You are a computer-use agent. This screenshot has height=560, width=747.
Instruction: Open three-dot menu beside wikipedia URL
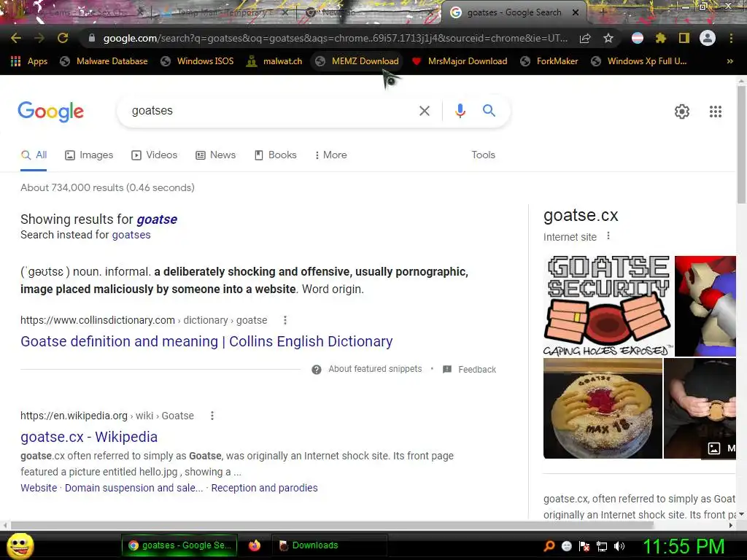212,416
